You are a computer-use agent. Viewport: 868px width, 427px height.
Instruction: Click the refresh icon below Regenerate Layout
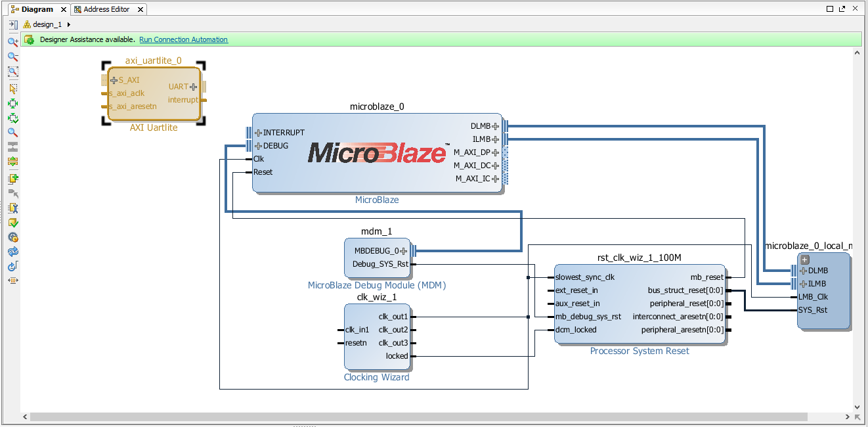[12, 266]
